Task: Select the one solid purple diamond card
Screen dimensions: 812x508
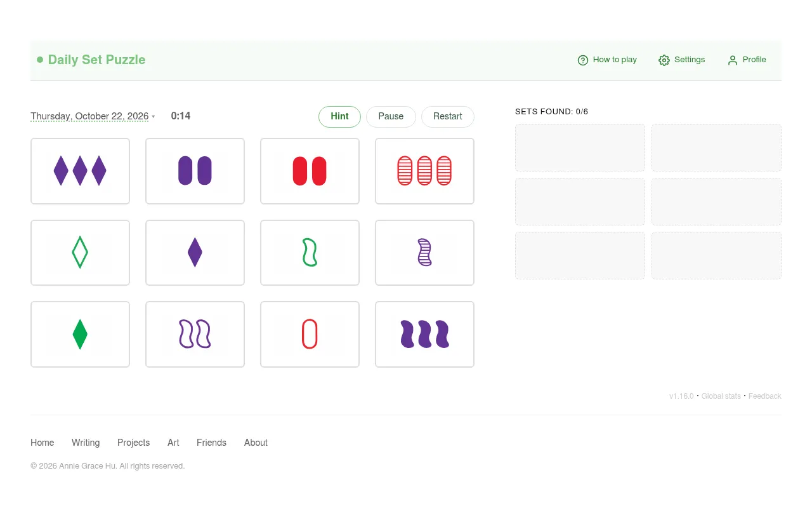Action: point(195,253)
